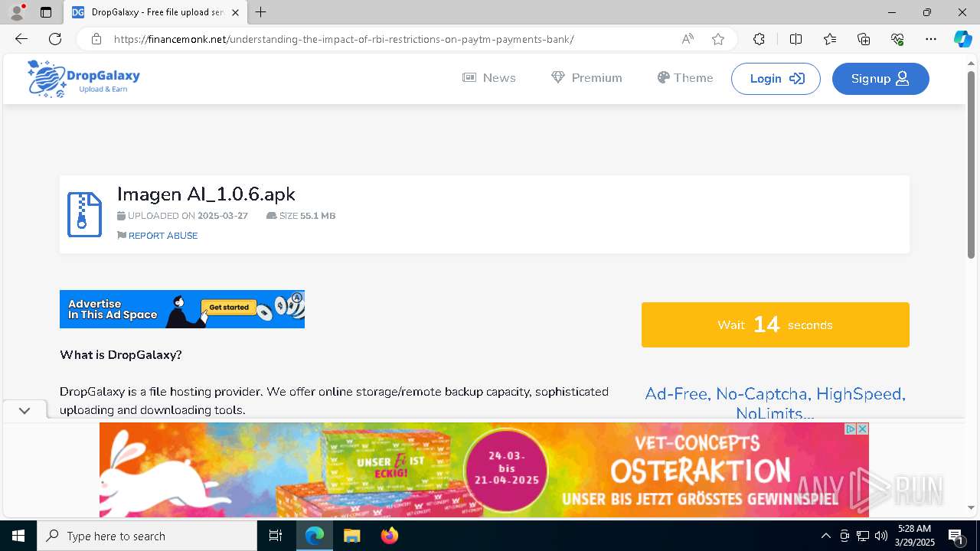Select the Imagen AI_1.0.6.apk file name
This screenshot has height=551, width=980.
pyautogui.click(x=206, y=194)
